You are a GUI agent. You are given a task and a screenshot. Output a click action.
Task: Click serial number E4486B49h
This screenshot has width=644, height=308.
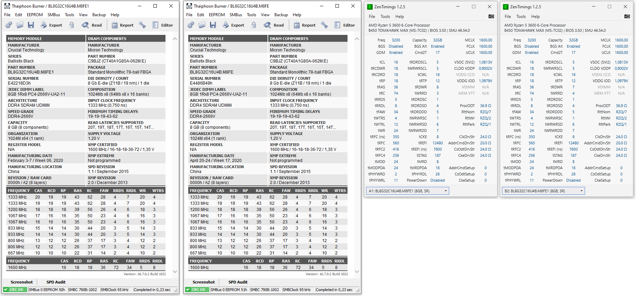[x=201, y=83]
